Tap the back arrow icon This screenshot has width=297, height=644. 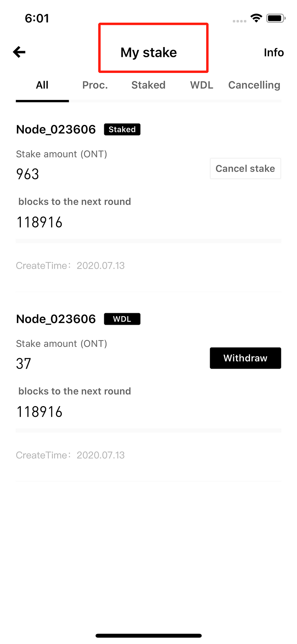click(x=19, y=52)
